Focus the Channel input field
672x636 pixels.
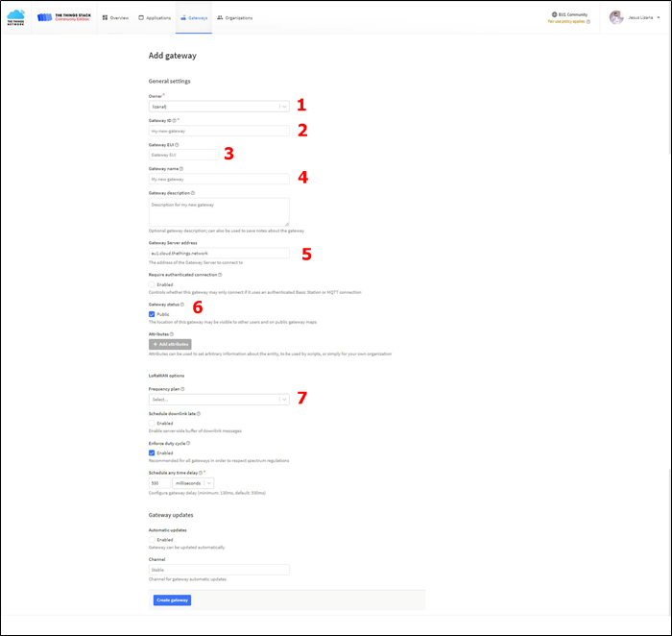point(219,570)
